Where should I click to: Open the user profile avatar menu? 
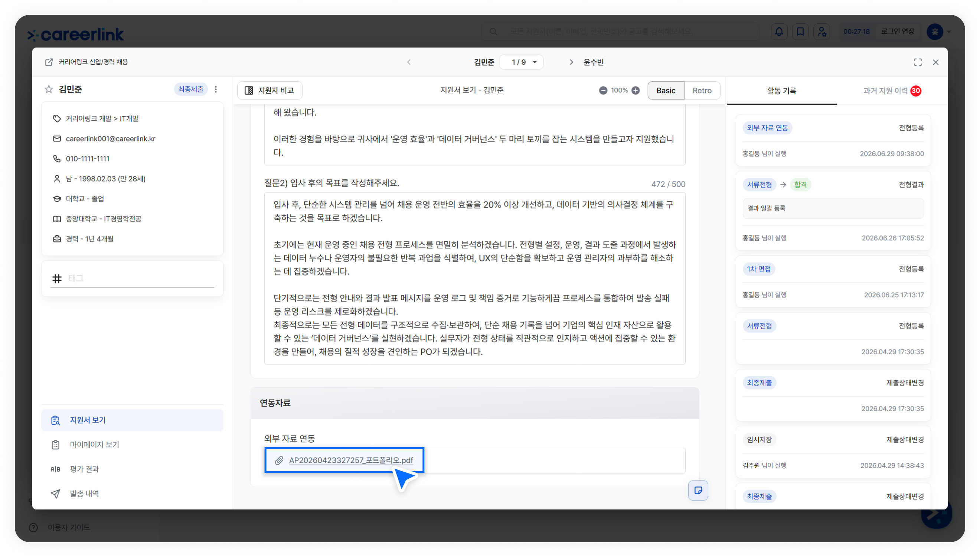click(x=935, y=31)
